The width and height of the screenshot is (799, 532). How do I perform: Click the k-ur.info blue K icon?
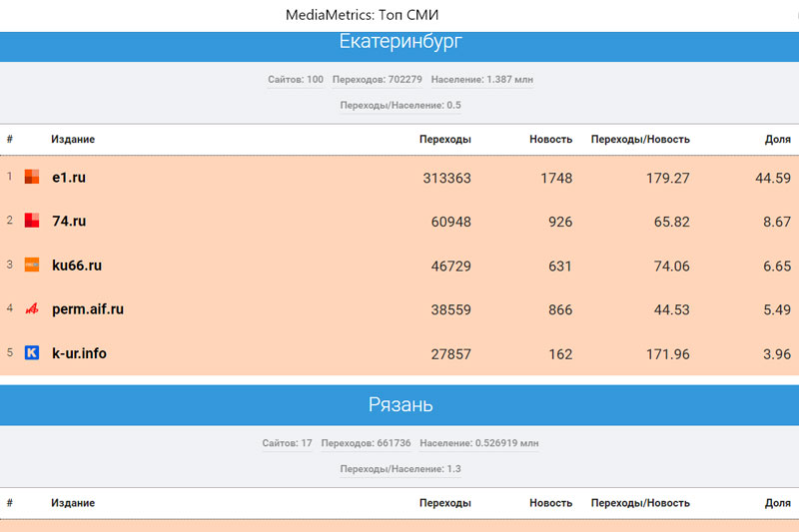point(32,352)
